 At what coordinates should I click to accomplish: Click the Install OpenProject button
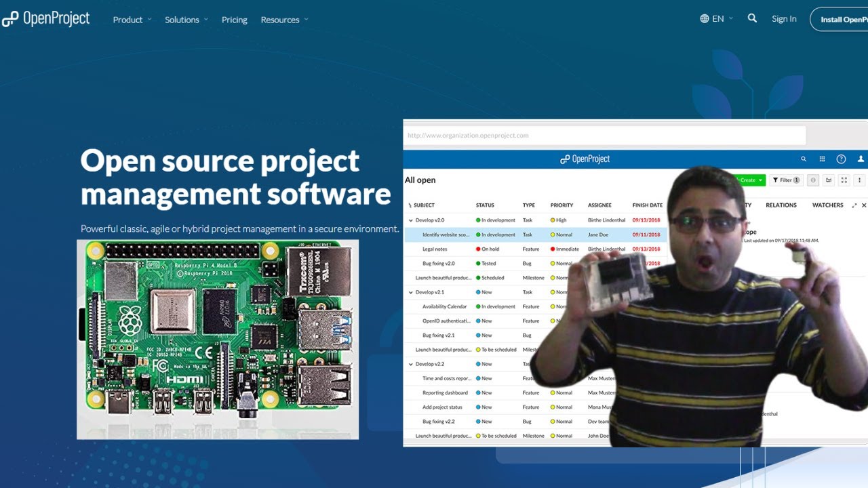coord(840,20)
